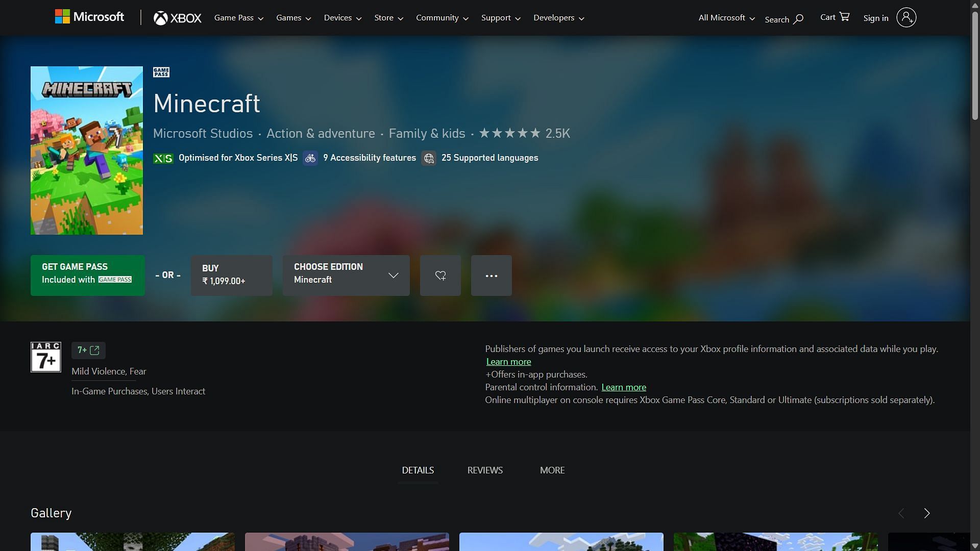980x551 pixels.
Task: Add Minecraft to wishlist heart icon
Action: (x=440, y=275)
